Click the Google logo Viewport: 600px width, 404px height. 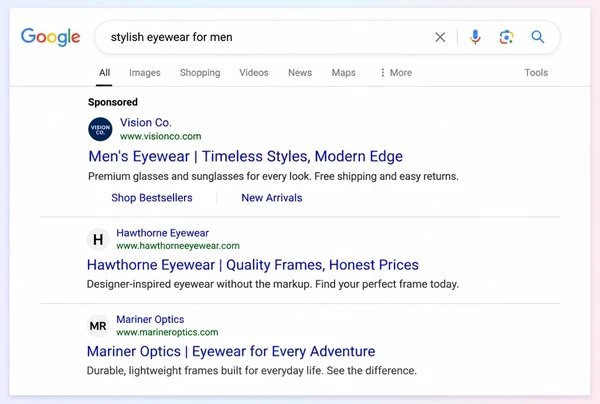point(51,37)
